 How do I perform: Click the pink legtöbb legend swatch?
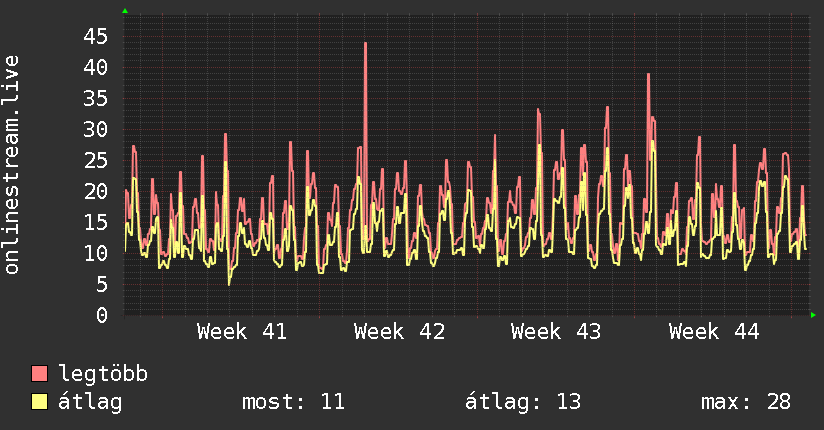[x=39, y=374]
